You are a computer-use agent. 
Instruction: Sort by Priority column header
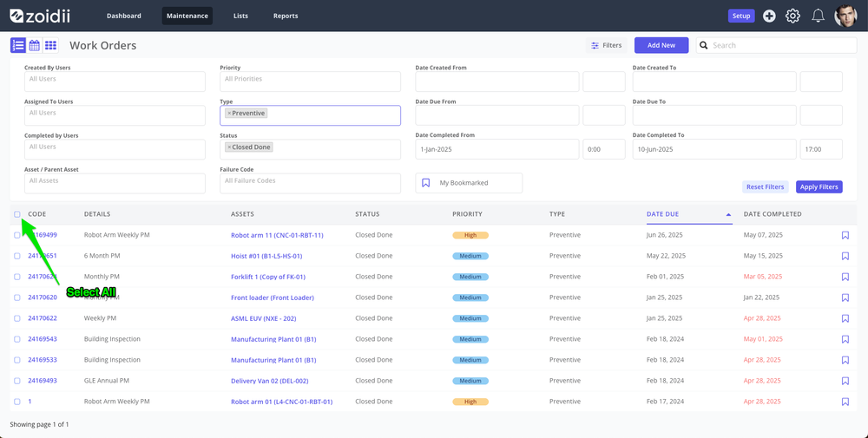tap(467, 214)
